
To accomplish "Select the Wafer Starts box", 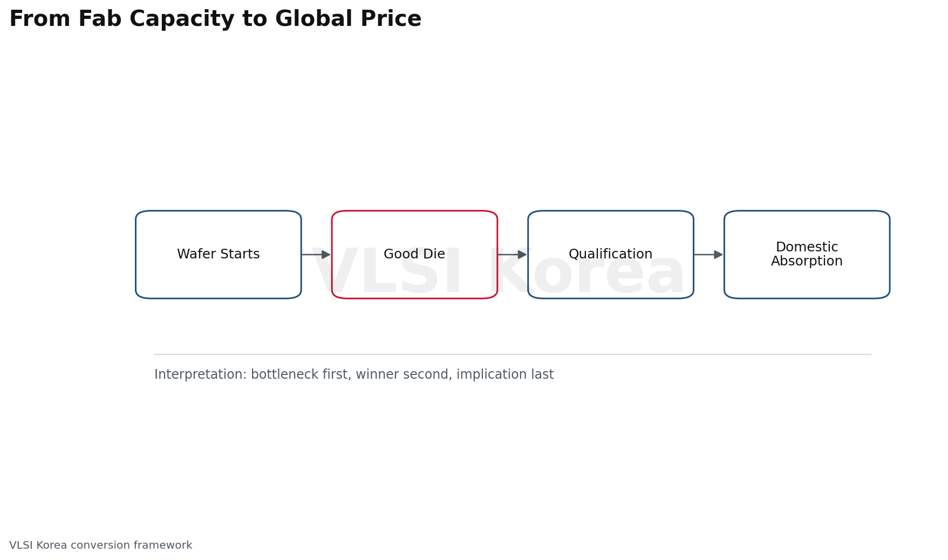I will (x=219, y=255).
